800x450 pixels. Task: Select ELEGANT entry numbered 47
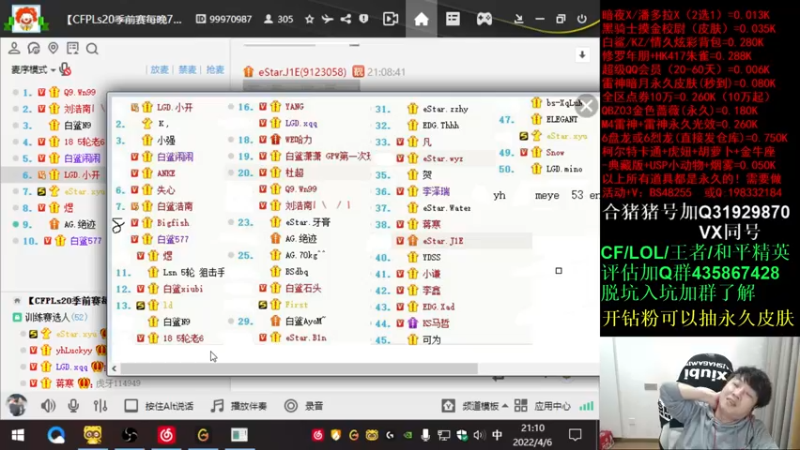point(562,119)
